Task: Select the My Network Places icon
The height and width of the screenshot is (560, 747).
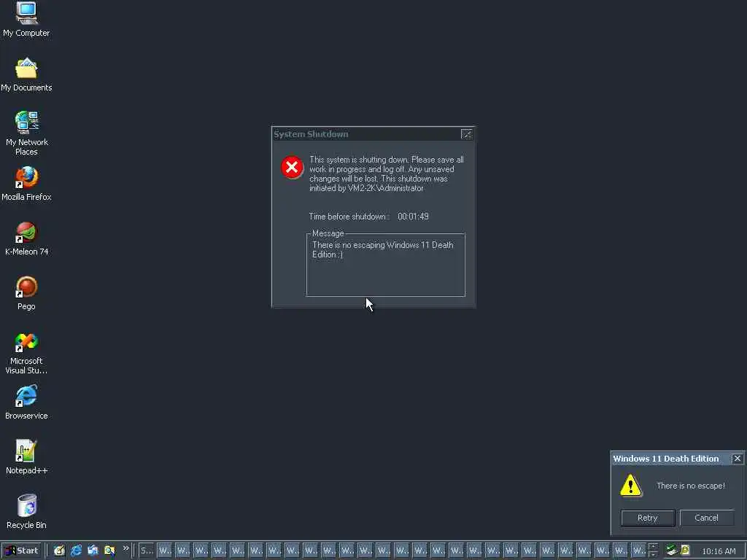Action: [x=26, y=133]
